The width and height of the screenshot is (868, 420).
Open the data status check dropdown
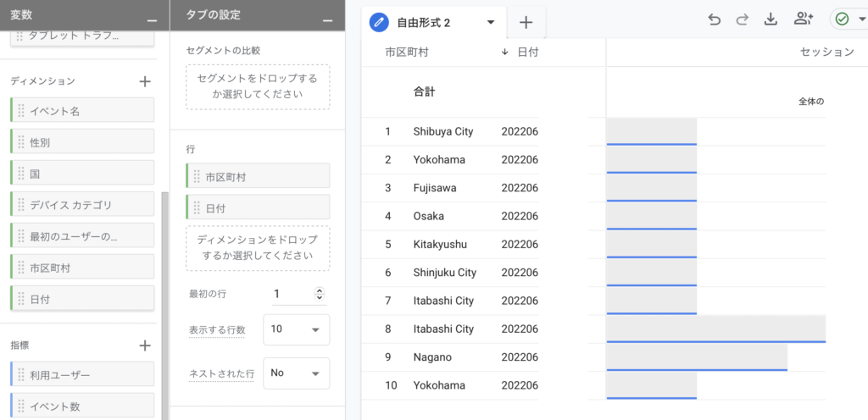(850, 20)
